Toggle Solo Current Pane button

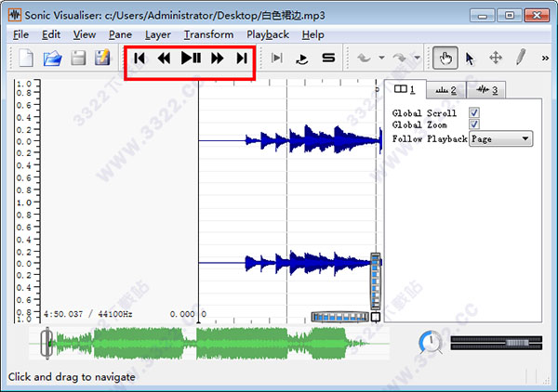328,58
